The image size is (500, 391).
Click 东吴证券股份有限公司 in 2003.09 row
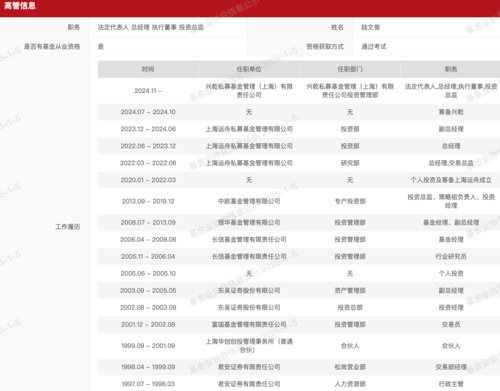tap(249, 290)
